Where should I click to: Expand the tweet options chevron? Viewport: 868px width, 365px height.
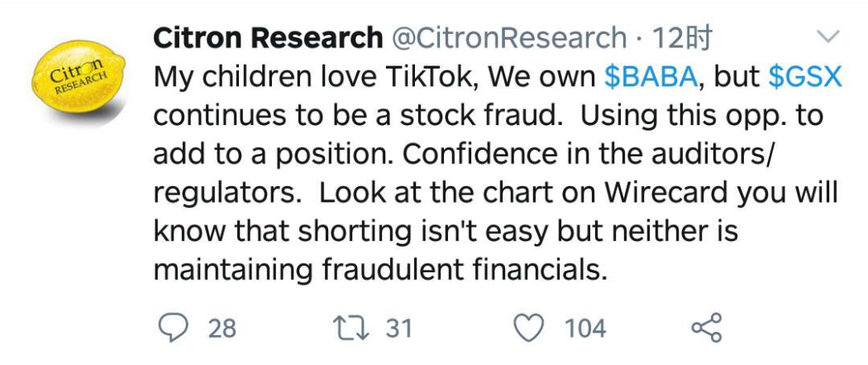827,36
